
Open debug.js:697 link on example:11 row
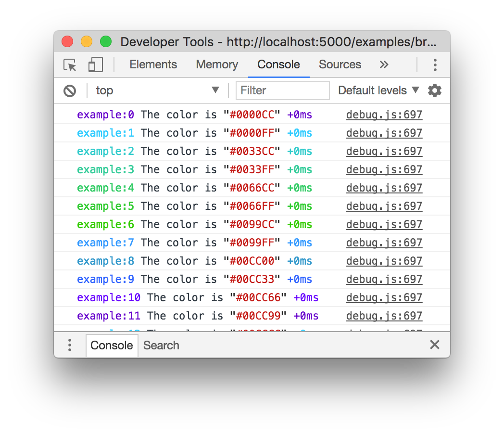point(384,316)
